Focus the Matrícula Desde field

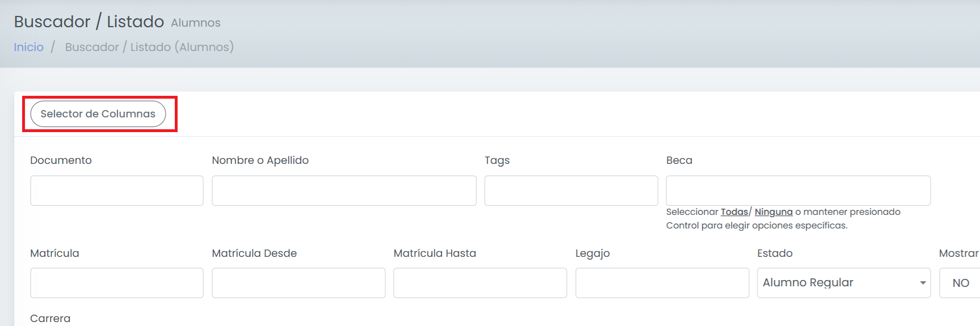(298, 283)
